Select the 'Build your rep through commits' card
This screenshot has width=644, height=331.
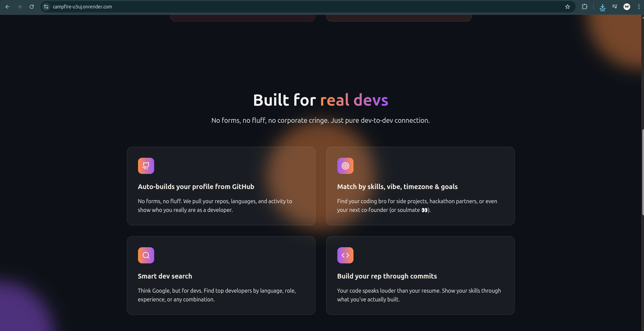420,275
